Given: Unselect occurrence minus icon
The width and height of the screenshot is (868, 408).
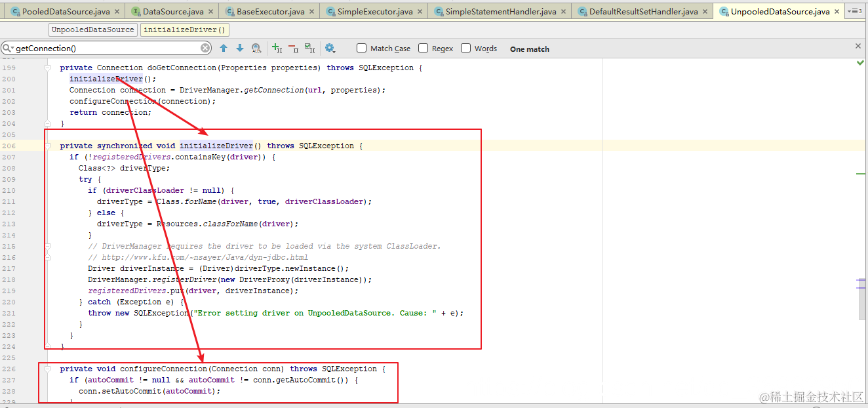Looking at the screenshot, I should pyautogui.click(x=293, y=48).
